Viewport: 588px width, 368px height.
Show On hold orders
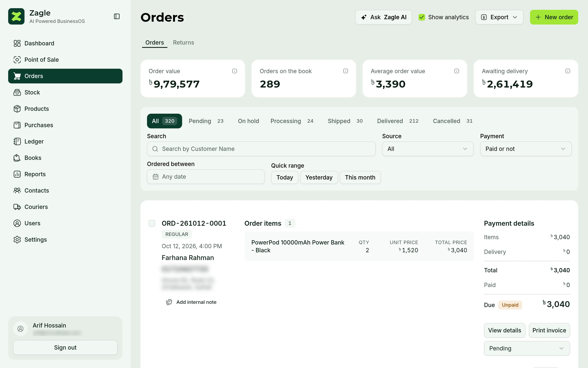point(248,121)
